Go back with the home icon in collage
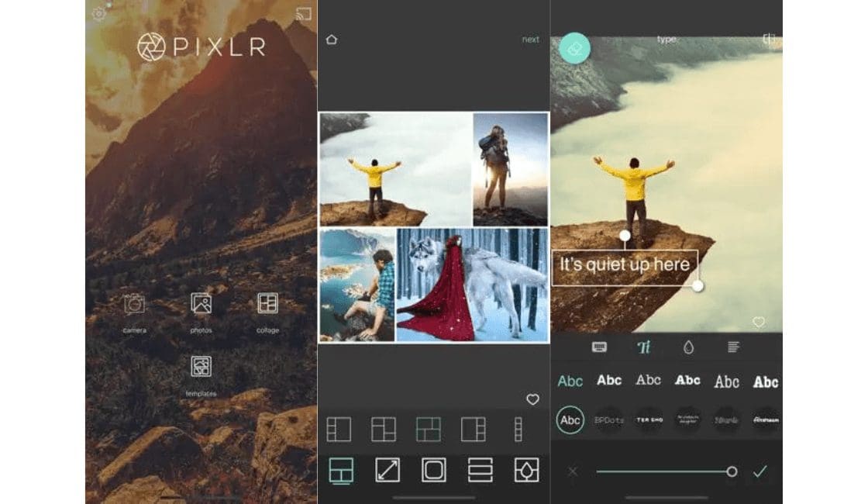 (x=332, y=40)
